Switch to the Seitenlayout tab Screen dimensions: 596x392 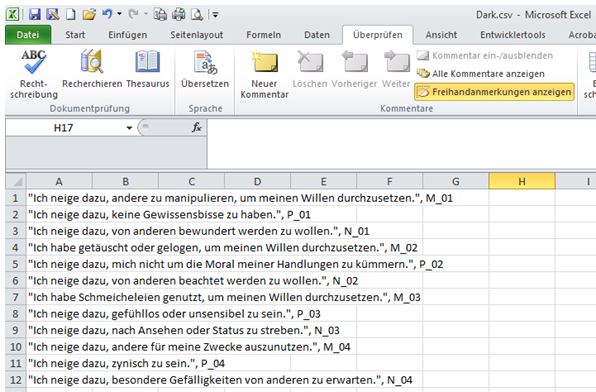(x=197, y=35)
